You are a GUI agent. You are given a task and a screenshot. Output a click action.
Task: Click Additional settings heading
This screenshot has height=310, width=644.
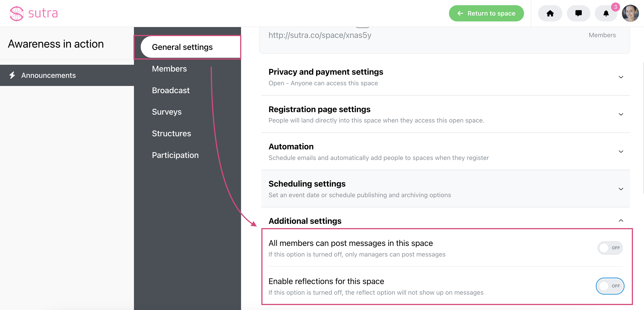pos(305,221)
